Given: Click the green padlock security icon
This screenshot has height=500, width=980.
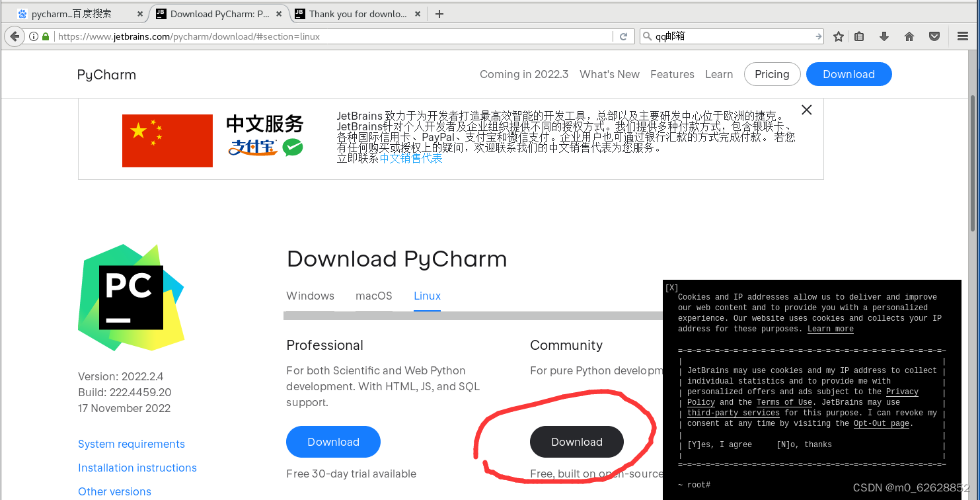Looking at the screenshot, I should (46, 37).
